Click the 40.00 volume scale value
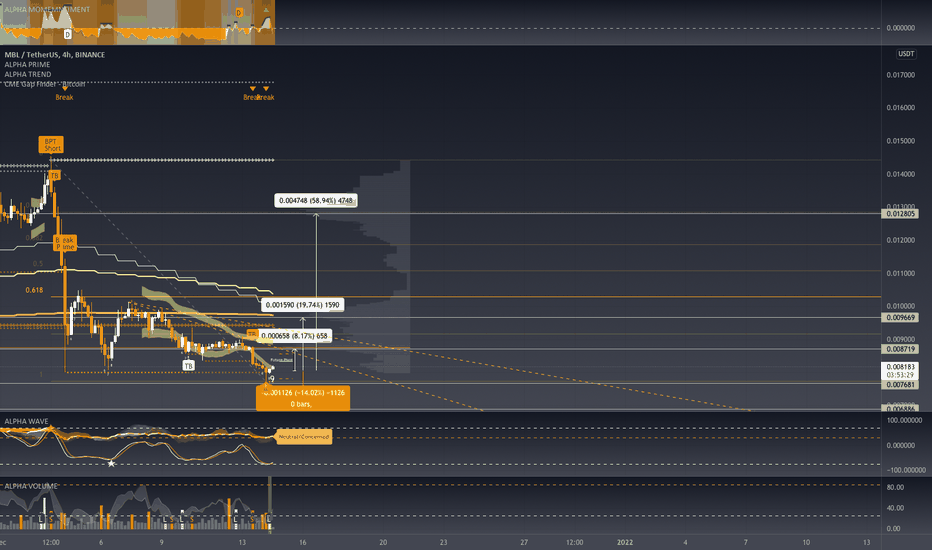932x550 pixels. pyautogui.click(x=895, y=508)
